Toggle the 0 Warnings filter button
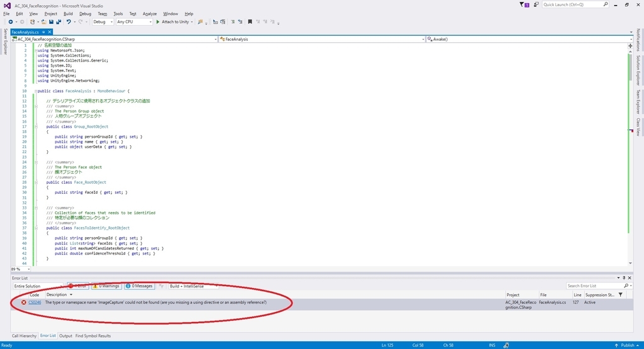 106,286
